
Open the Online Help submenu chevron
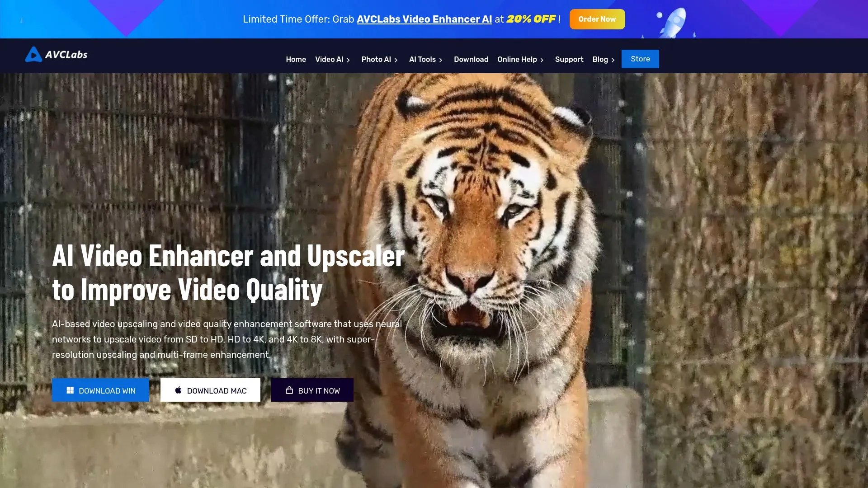(542, 60)
